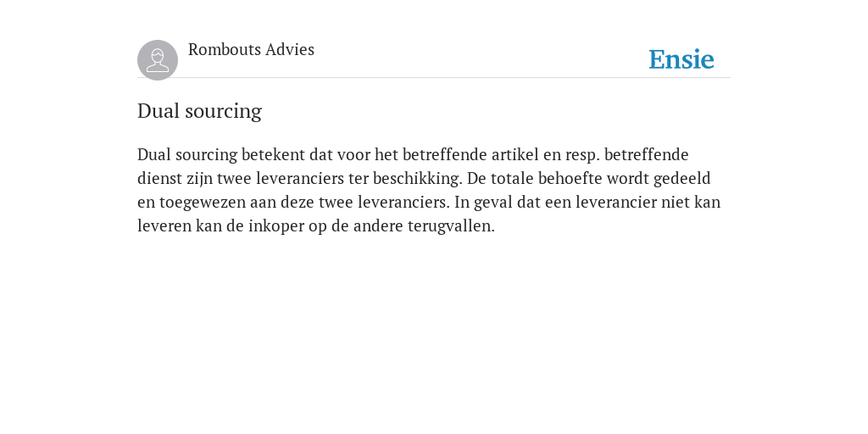Click the word 'terugvallen' in the text
The height and width of the screenshot is (434, 868).
(x=449, y=226)
